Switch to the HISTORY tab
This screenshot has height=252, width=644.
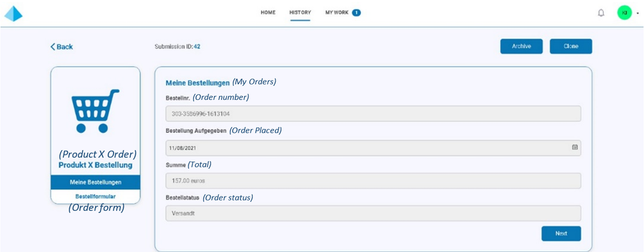300,13
